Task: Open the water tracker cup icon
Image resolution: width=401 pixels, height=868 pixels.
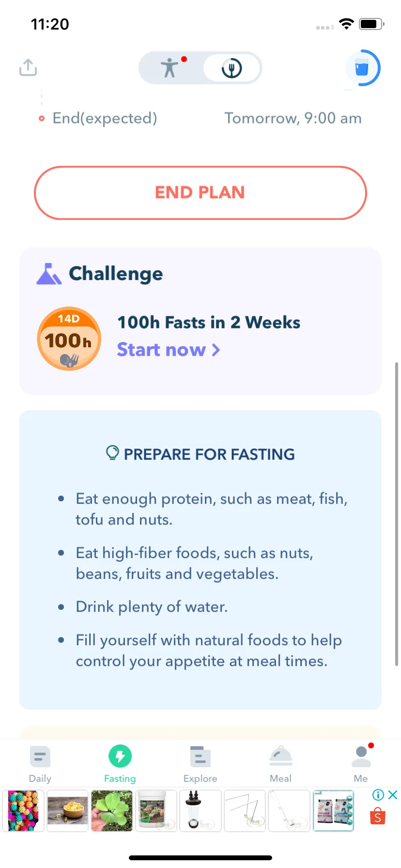Action: point(362,68)
